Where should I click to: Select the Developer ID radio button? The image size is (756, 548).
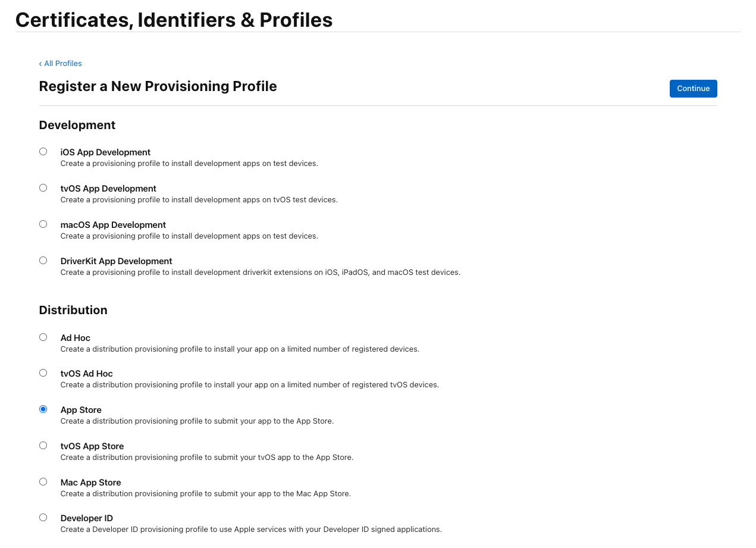click(43, 517)
